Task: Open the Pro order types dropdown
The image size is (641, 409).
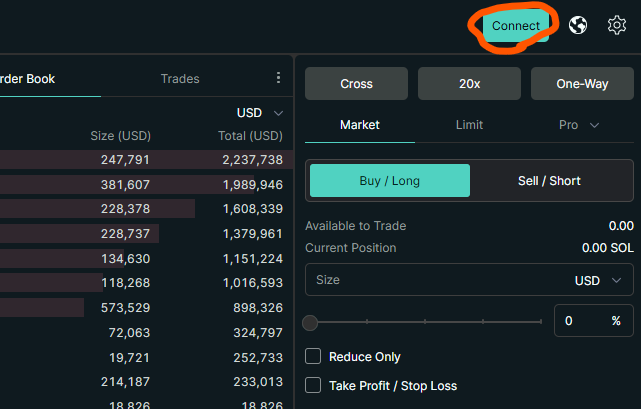Action: 579,125
